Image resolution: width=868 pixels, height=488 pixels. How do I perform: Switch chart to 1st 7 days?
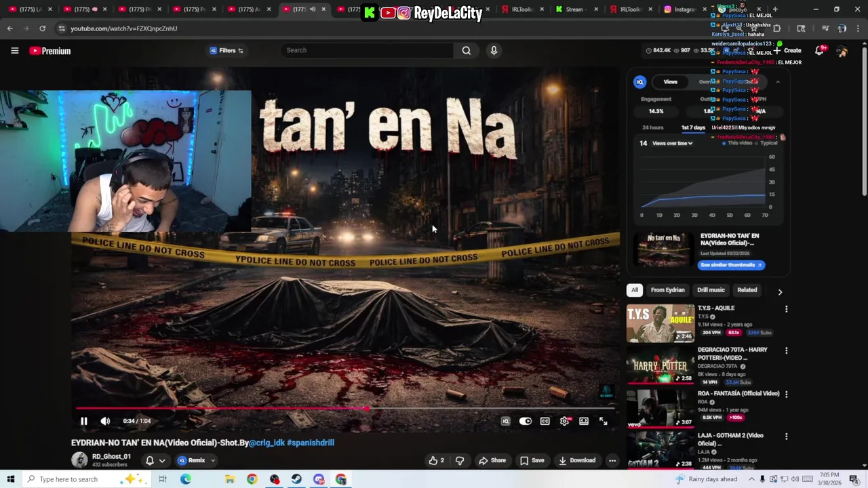click(693, 127)
